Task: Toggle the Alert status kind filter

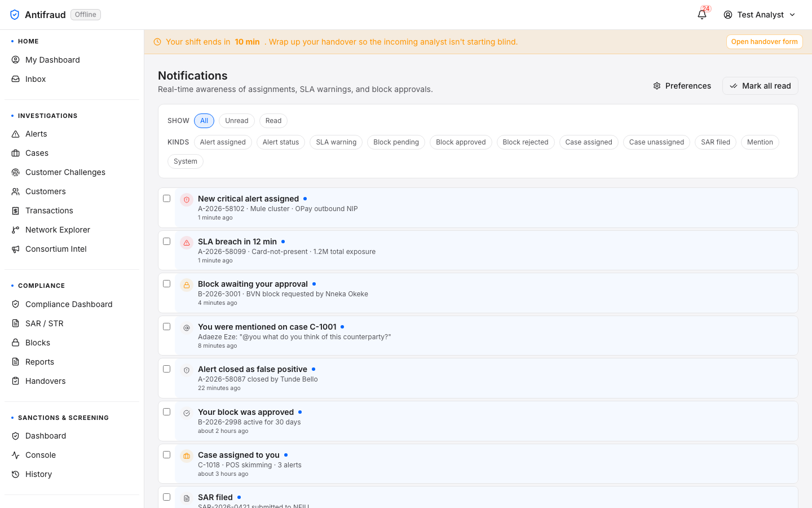Action: pos(281,142)
